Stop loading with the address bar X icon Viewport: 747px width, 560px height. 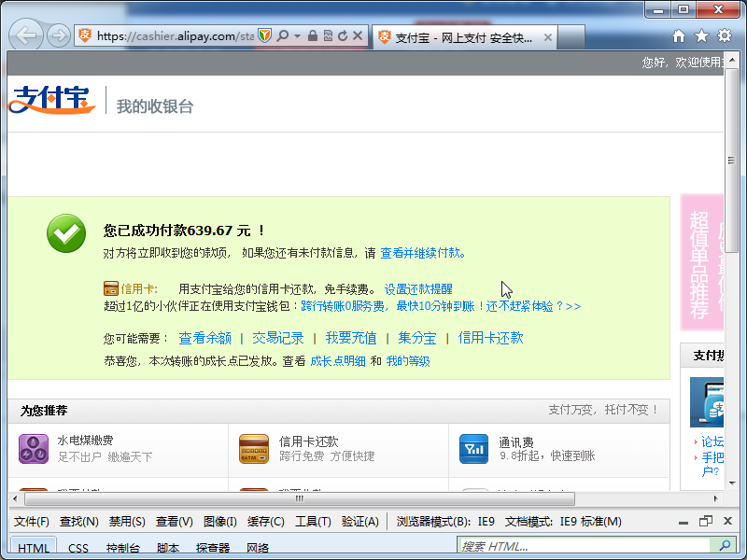pos(358,35)
